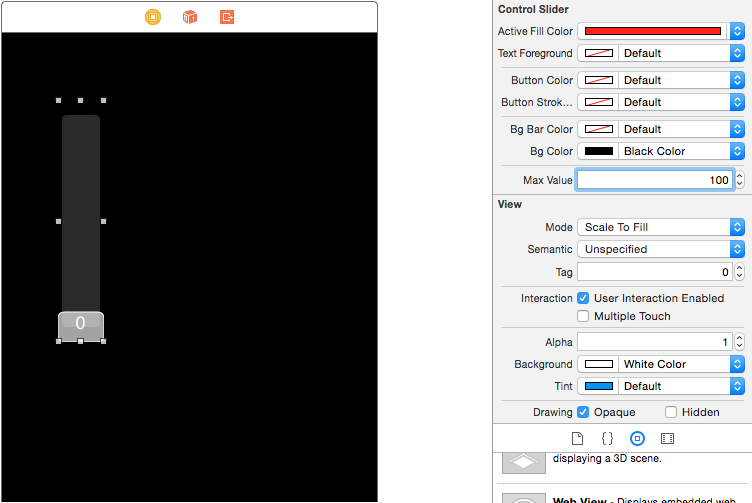Click the slider knob showing 0
The image size is (752, 503).
81,326
